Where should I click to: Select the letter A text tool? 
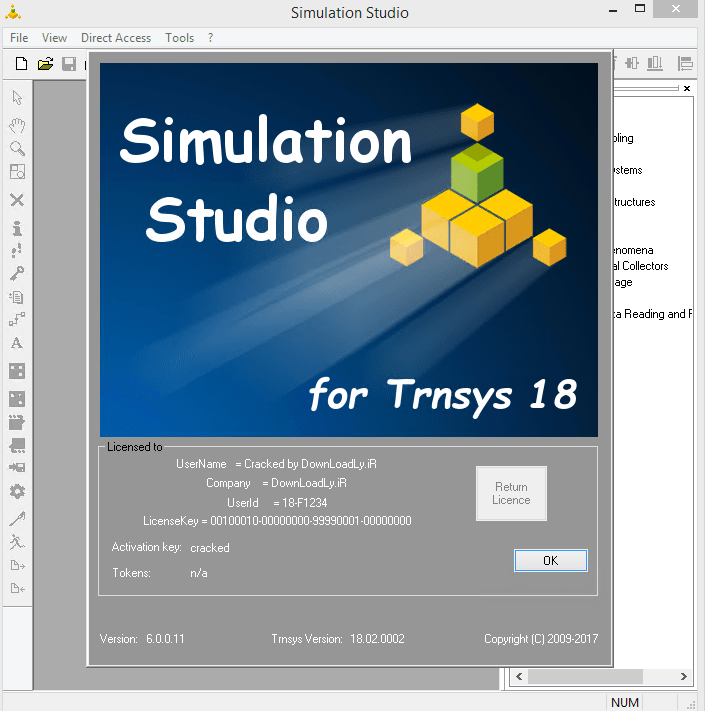(x=17, y=343)
